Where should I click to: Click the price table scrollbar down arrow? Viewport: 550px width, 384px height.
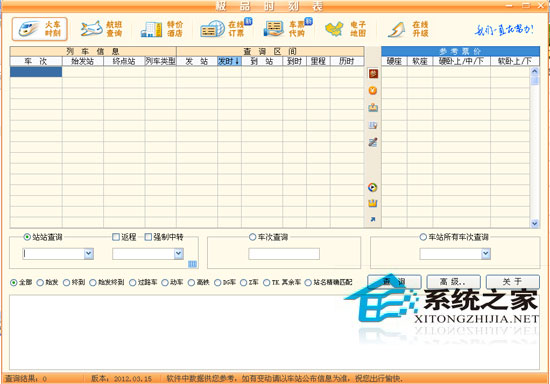535,223
